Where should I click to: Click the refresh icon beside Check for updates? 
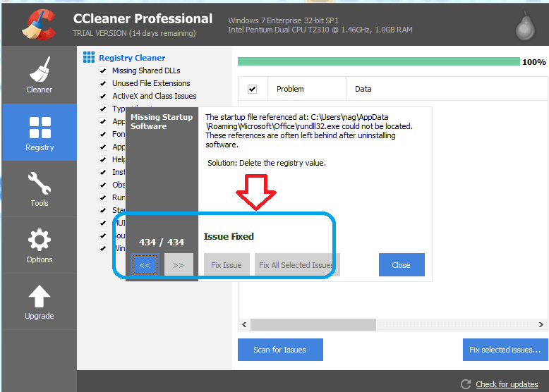[x=466, y=384]
